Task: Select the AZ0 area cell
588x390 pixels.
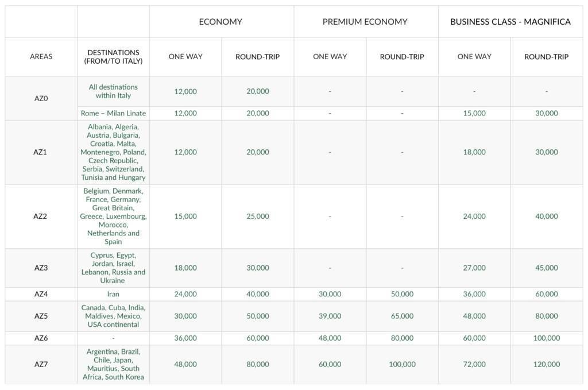Action: coord(41,98)
